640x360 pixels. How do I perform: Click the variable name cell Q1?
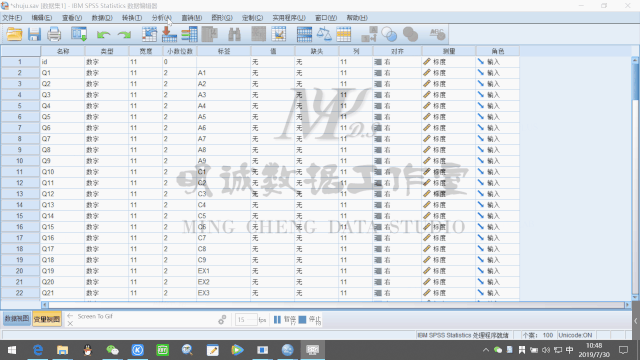click(x=63, y=73)
